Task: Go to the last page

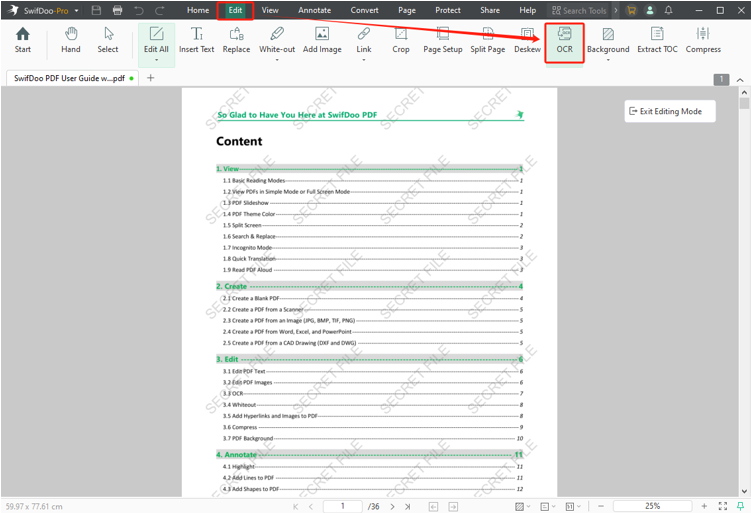Action: 408,506
